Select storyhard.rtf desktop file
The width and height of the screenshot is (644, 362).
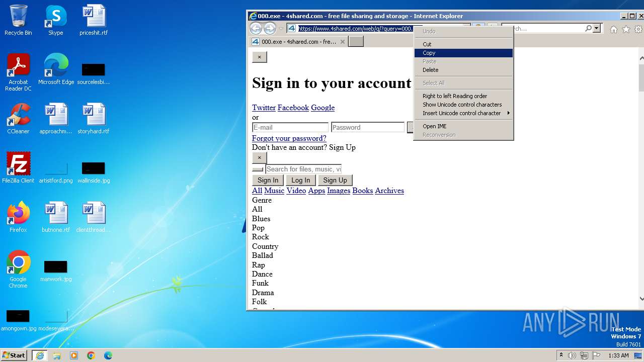coord(94,119)
